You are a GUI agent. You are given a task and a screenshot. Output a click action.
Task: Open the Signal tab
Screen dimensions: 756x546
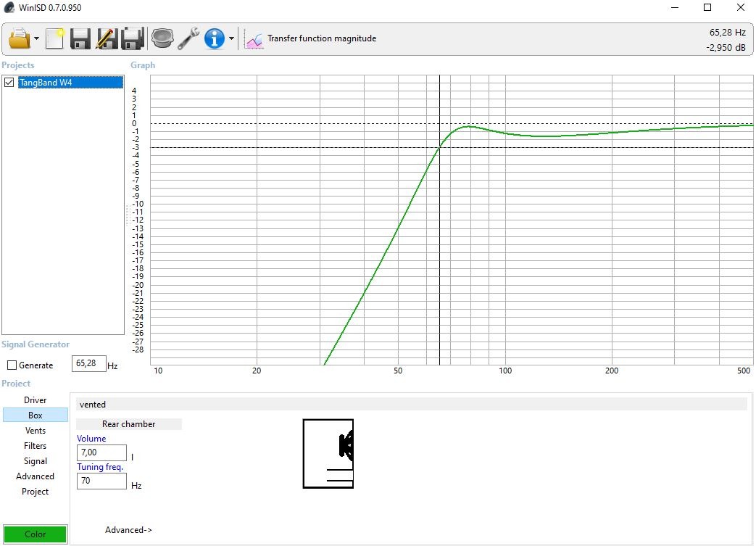coord(36,461)
